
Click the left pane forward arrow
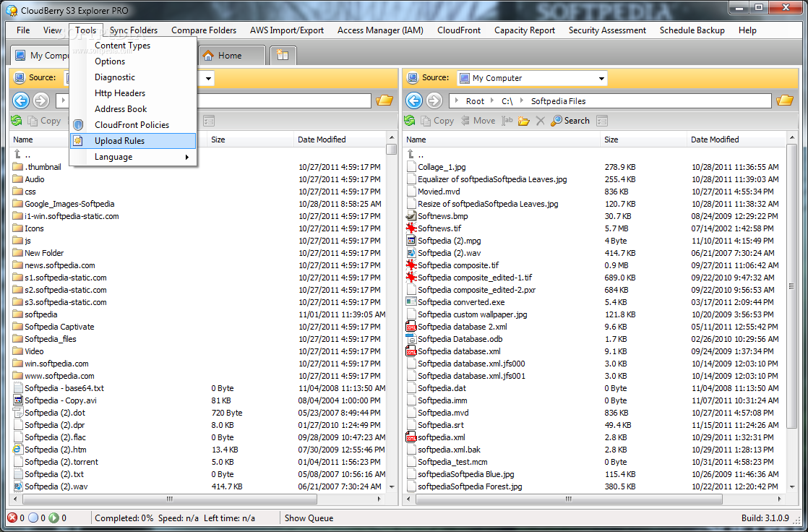(x=41, y=100)
